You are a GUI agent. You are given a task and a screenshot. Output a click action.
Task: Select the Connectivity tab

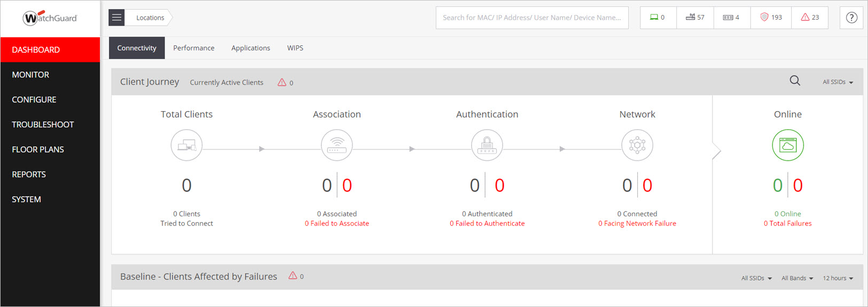[x=137, y=48]
